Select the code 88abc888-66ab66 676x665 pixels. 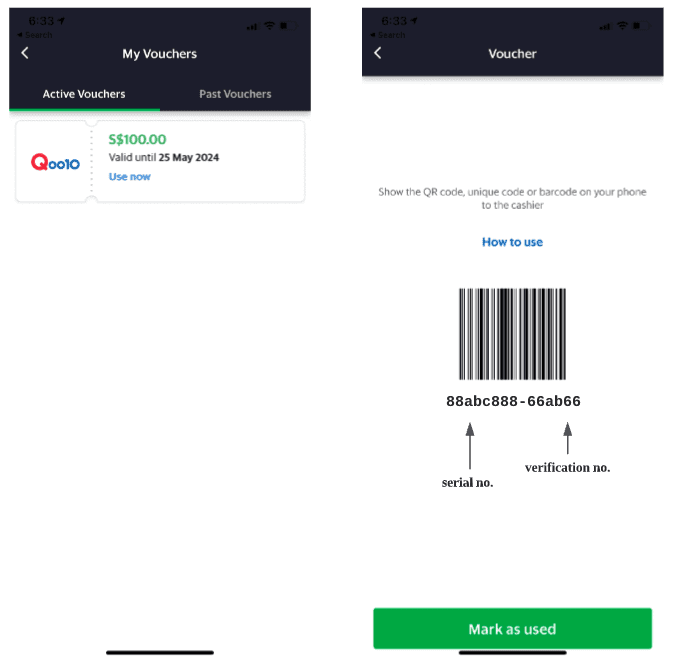513,401
